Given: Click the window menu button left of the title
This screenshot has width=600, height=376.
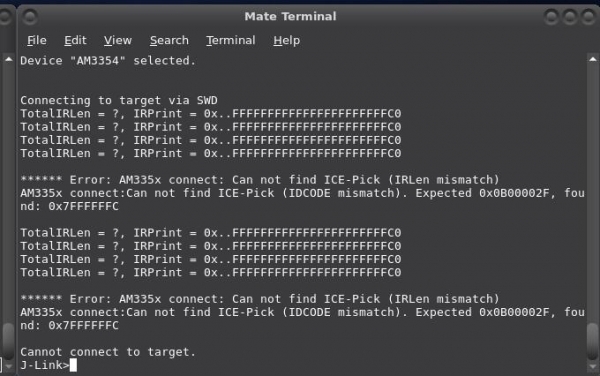Looking at the screenshot, I should 29,16.
